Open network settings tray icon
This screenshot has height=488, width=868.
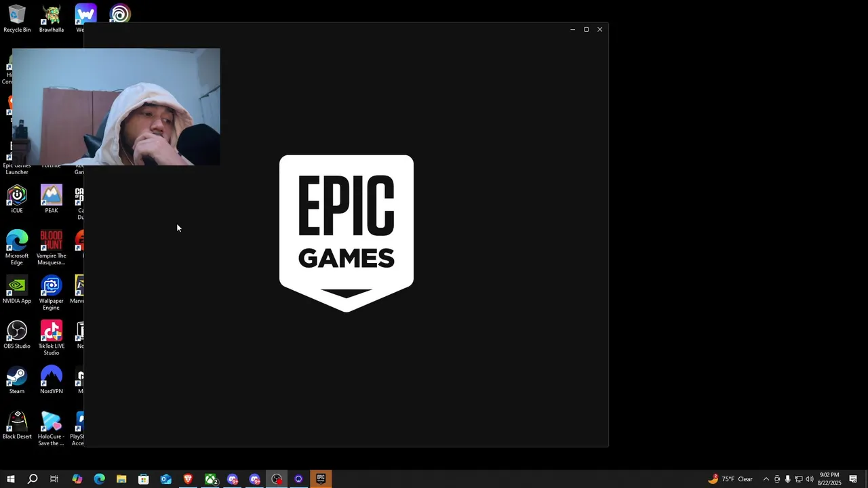click(798, 479)
